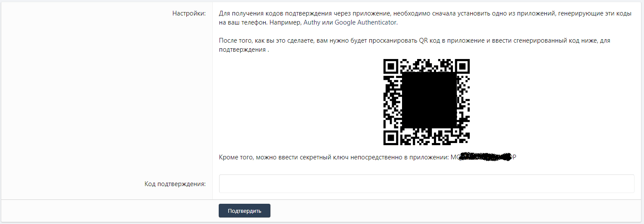This screenshot has width=644, height=224.
Task: Click the bottom-left QR finder square
Action: click(x=391, y=138)
